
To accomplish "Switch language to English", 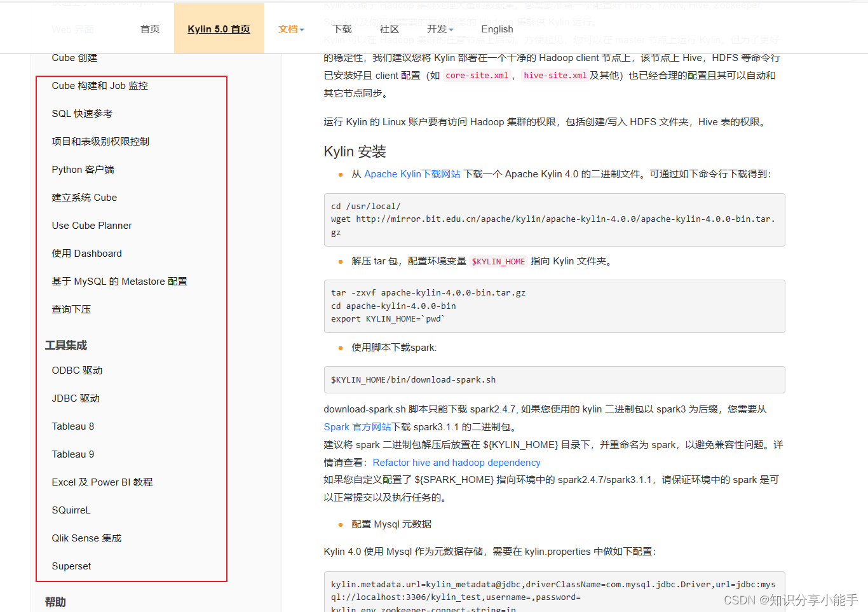I will point(497,29).
